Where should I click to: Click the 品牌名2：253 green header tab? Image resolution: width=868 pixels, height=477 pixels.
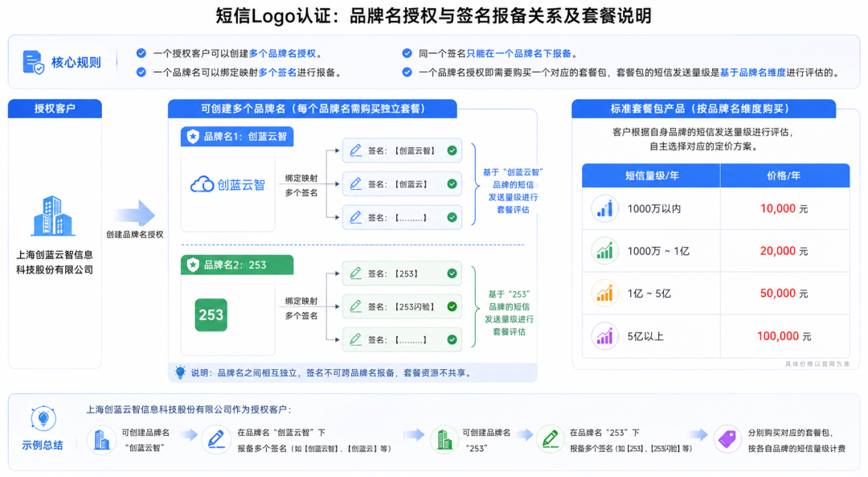(237, 265)
